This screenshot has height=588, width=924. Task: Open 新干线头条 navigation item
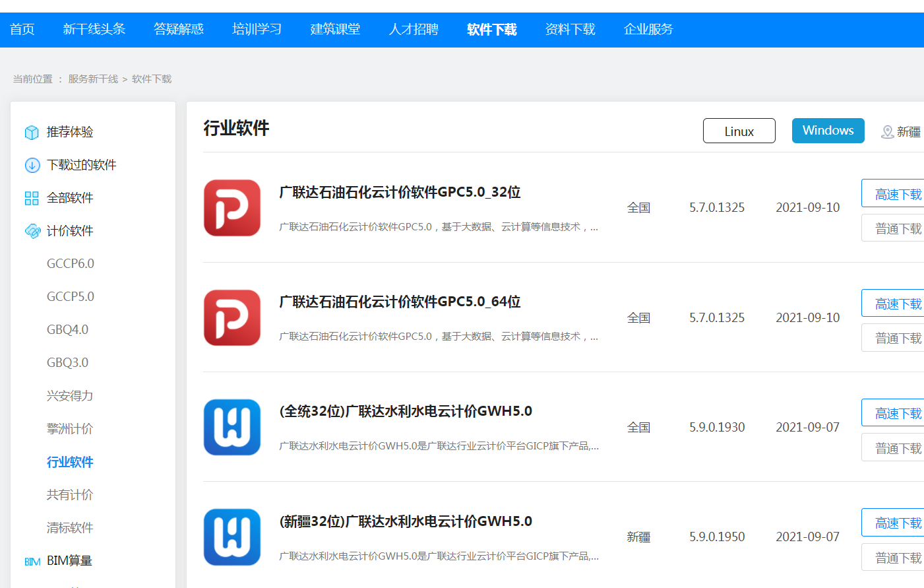click(x=94, y=29)
